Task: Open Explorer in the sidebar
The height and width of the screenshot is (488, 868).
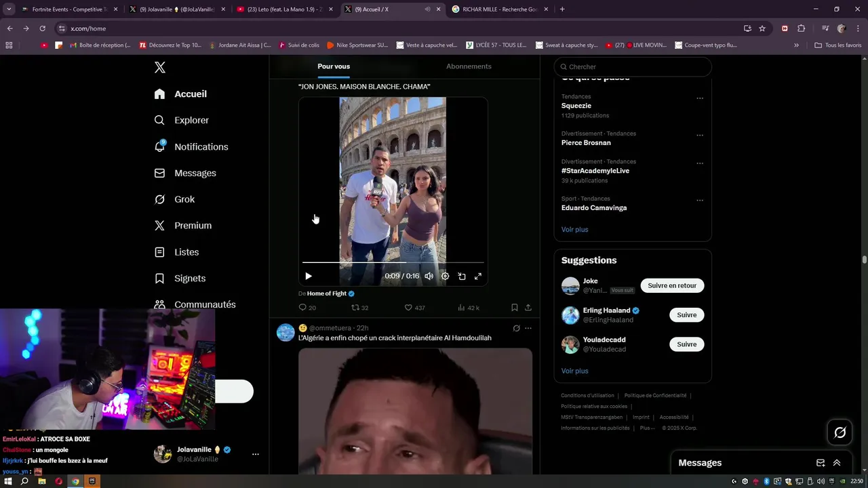Action: click(x=182, y=120)
